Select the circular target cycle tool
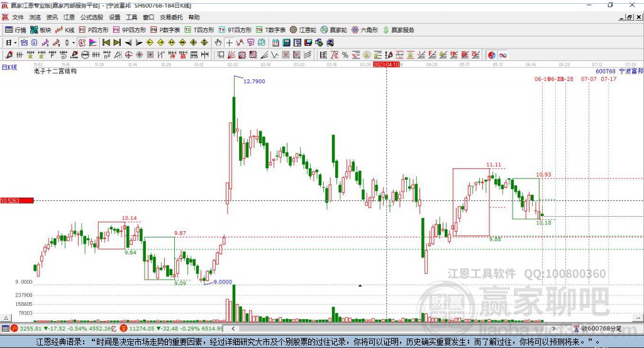The width and height of the screenshot is (644, 348). (x=128, y=55)
